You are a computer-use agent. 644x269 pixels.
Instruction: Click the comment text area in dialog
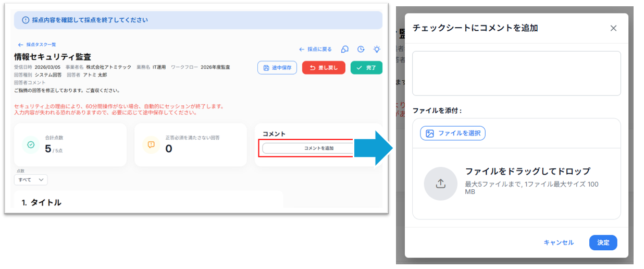[516, 73]
